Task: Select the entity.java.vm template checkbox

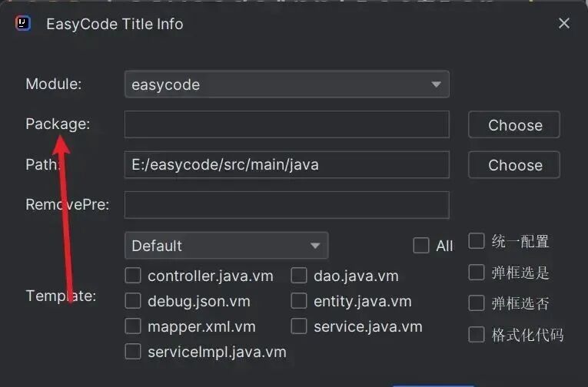Action: click(300, 301)
